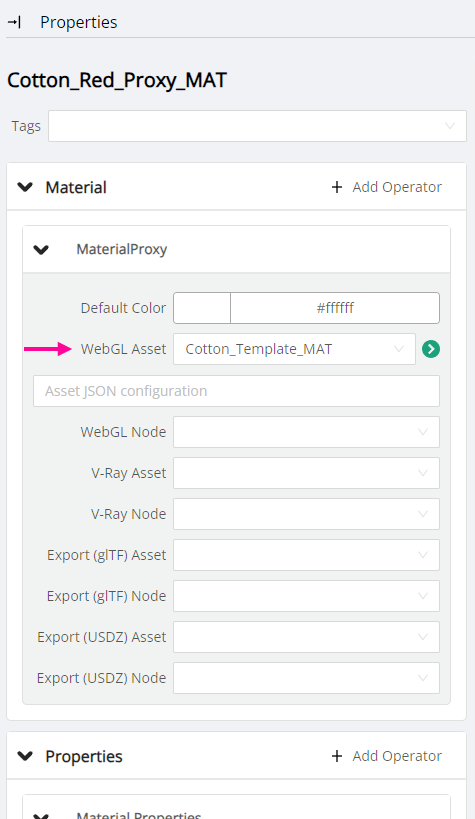Click plus icon beside Material Add Operator
Viewport: 475px width, 819px height.
(x=337, y=187)
